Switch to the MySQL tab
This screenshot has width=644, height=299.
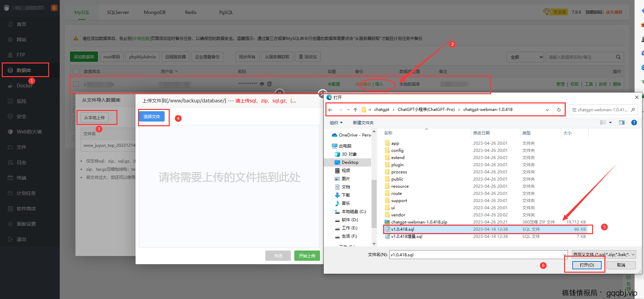[x=82, y=12]
